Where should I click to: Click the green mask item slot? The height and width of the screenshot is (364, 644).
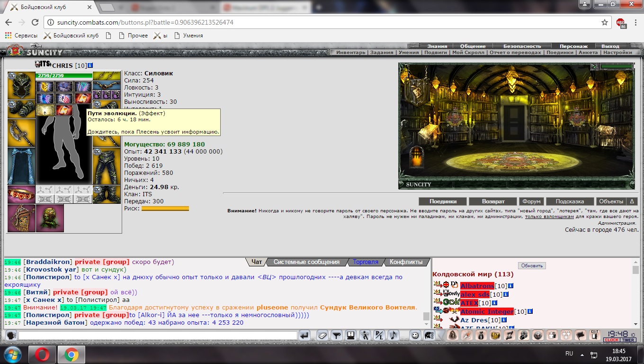(50, 218)
